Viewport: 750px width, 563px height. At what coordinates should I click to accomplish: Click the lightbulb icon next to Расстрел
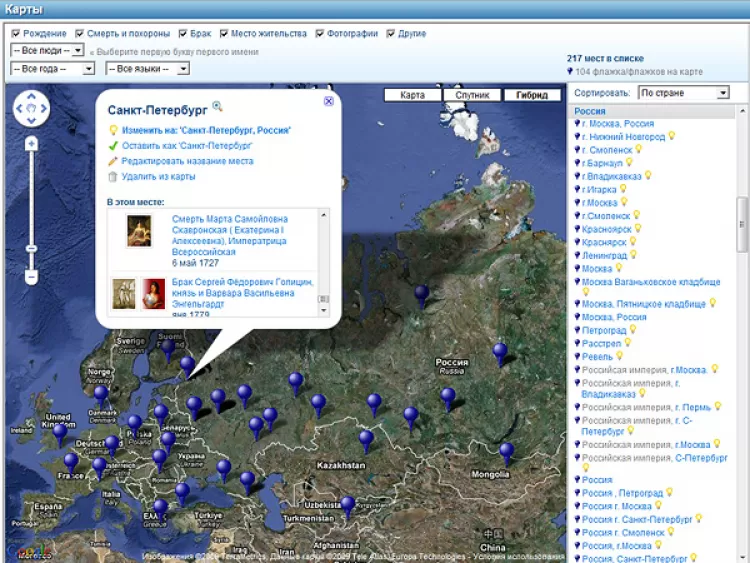[x=628, y=343]
